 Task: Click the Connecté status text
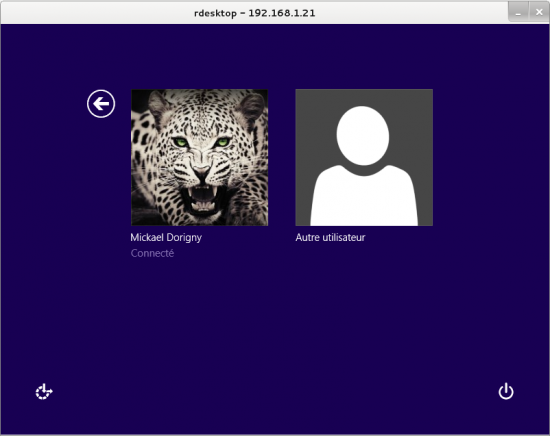pyautogui.click(x=152, y=253)
